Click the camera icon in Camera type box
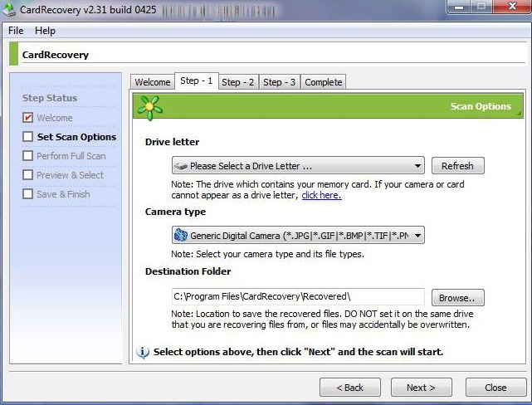 coord(181,235)
